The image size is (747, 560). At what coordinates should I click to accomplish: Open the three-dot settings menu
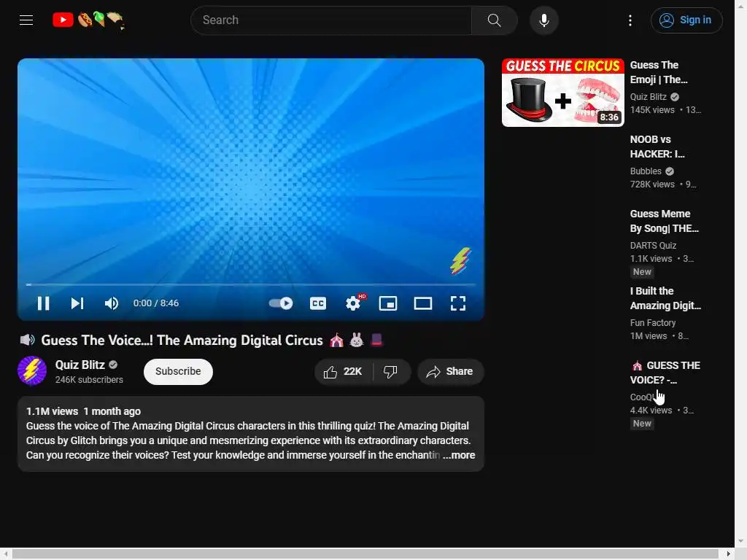630,20
